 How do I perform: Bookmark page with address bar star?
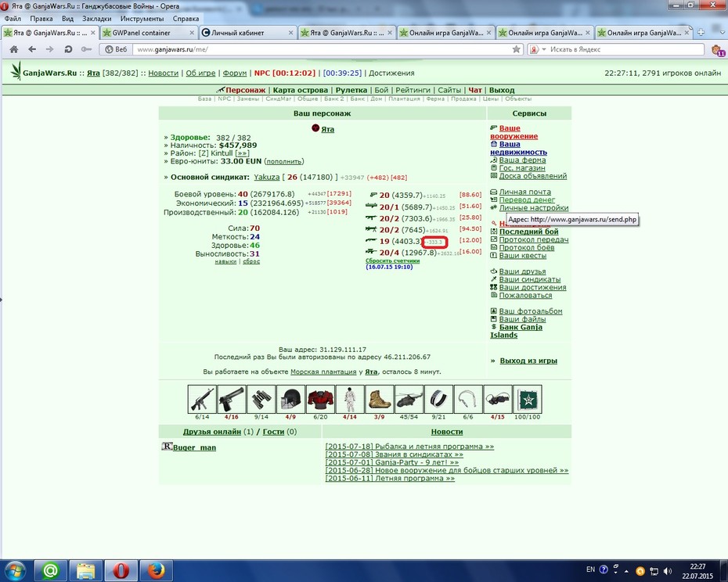pyautogui.click(x=517, y=49)
